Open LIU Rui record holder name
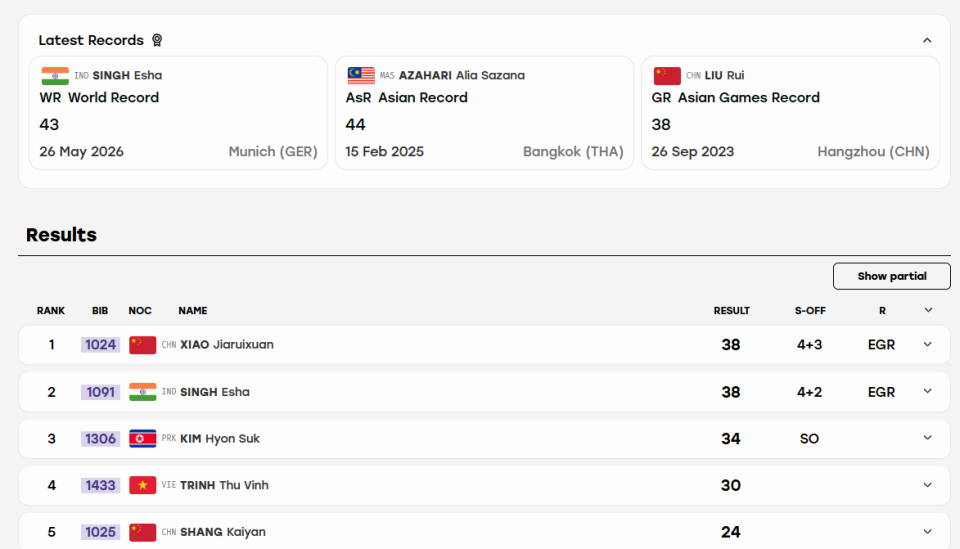 724,75
